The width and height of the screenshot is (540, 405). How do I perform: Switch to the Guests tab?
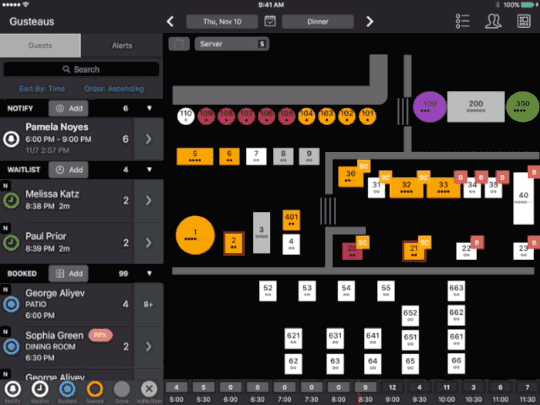40,45
